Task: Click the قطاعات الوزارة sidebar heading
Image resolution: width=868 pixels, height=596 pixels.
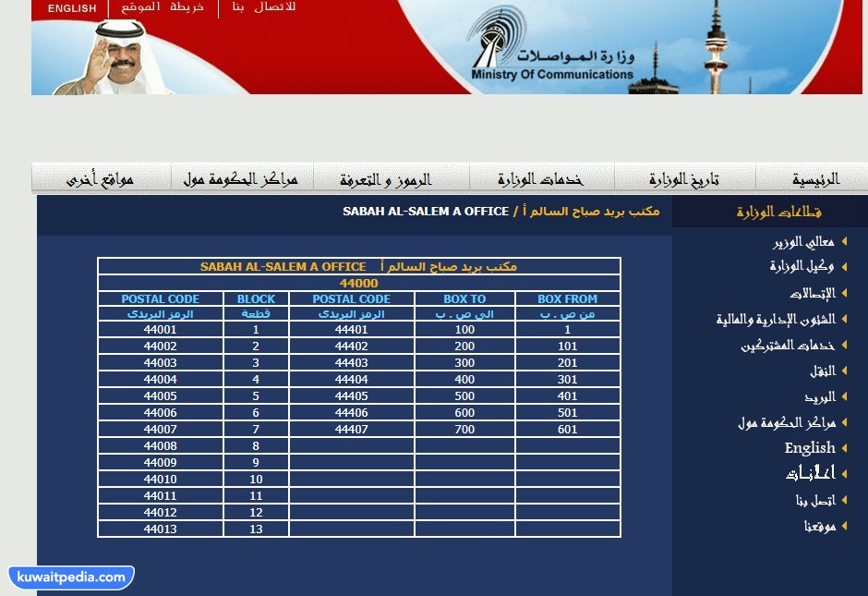Action: (778, 212)
